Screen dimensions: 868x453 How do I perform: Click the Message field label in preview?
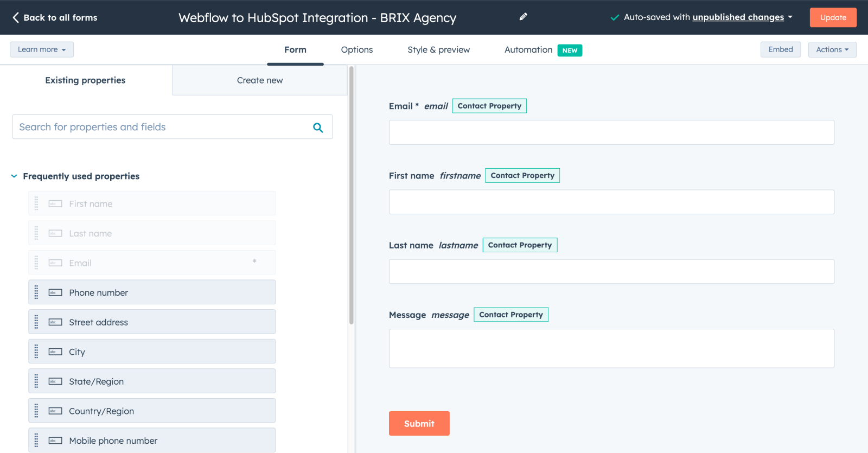coord(407,315)
